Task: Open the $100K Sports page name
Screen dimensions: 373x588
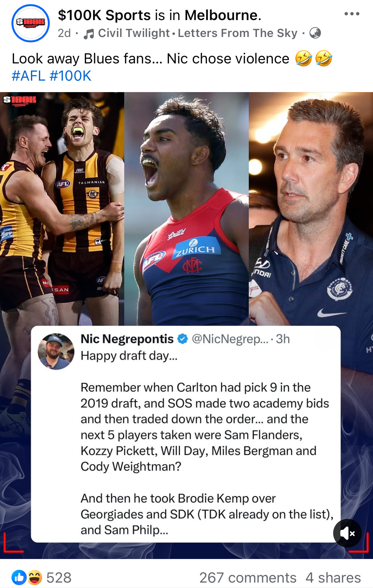Action: pyautogui.click(x=104, y=15)
